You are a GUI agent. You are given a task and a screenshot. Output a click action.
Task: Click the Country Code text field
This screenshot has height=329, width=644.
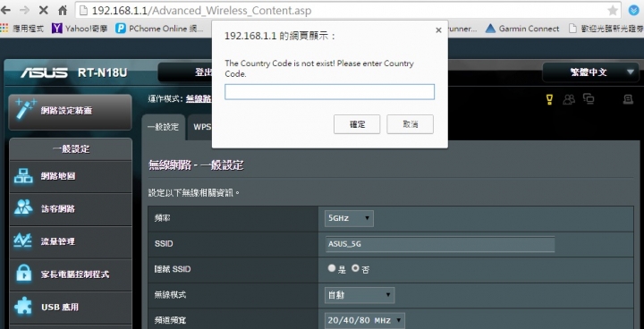click(x=329, y=91)
